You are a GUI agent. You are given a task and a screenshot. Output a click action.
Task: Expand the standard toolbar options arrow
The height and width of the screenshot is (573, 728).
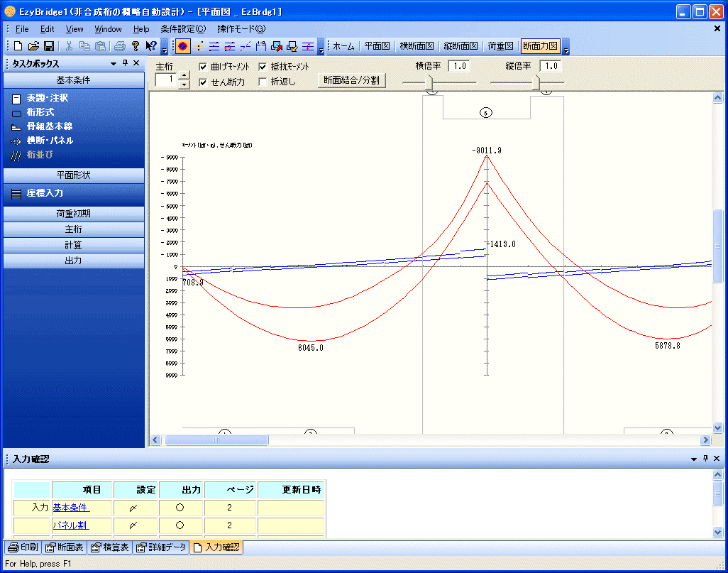tap(165, 47)
